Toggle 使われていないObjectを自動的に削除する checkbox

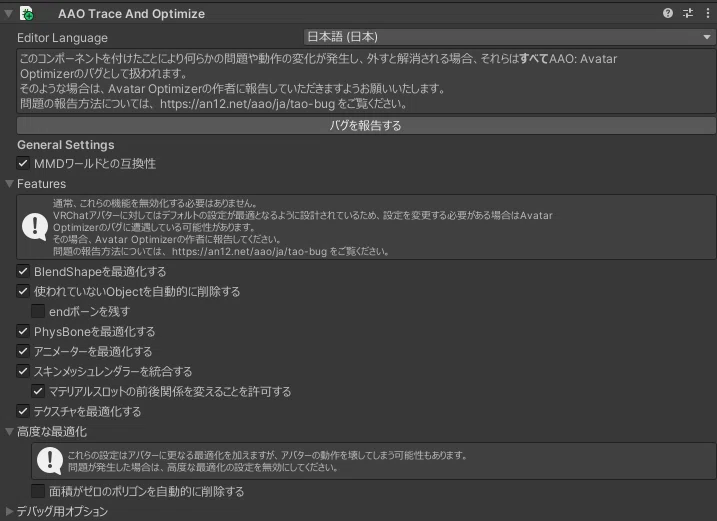point(23,291)
